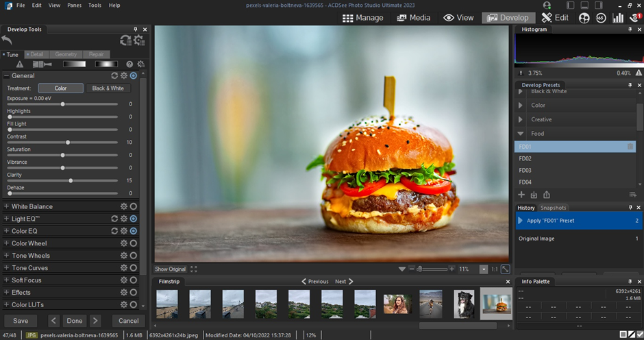Open the zoom percentage dropdown
Screen dimensions: 644x340
(x=484, y=269)
